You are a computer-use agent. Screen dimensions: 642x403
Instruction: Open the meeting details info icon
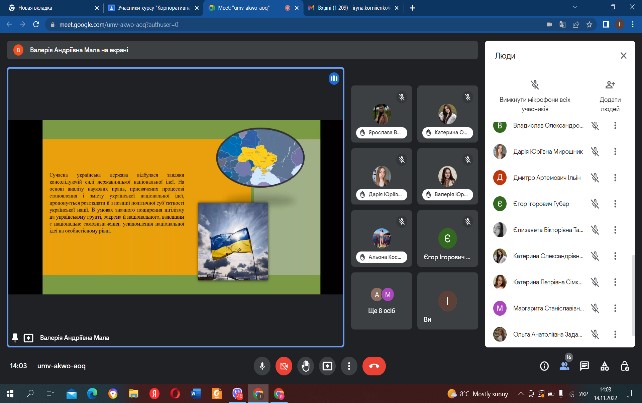[x=543, y=366]
